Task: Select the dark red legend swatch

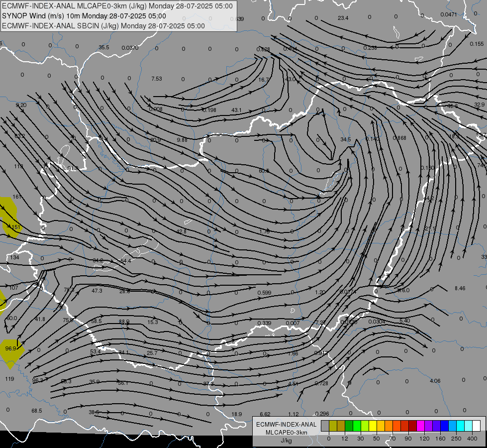Action: click(x=413, y=426)
